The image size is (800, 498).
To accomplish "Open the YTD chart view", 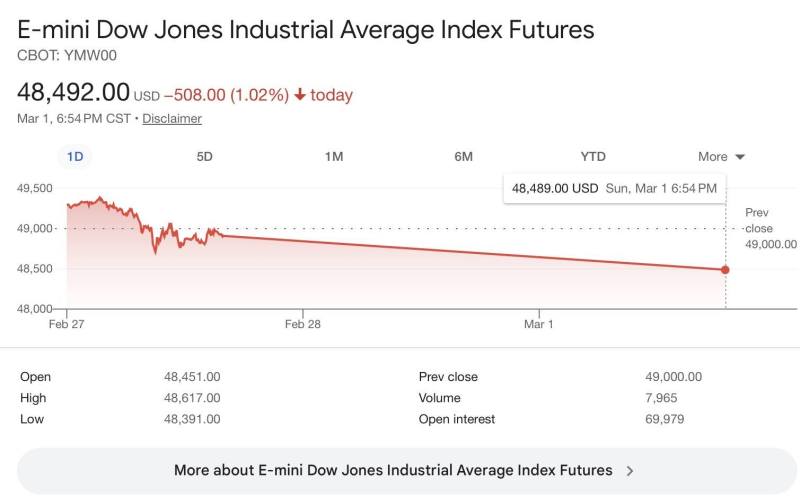I will pos(593,156).
